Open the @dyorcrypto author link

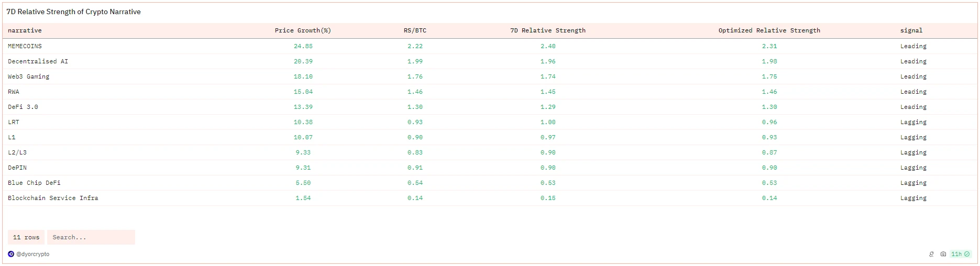click(32, 254)
